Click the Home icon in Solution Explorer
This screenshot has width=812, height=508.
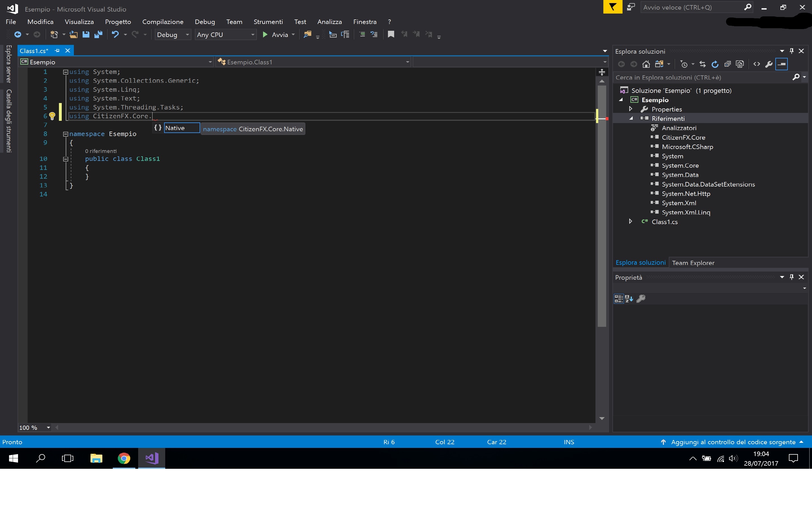tap(646, 64)
